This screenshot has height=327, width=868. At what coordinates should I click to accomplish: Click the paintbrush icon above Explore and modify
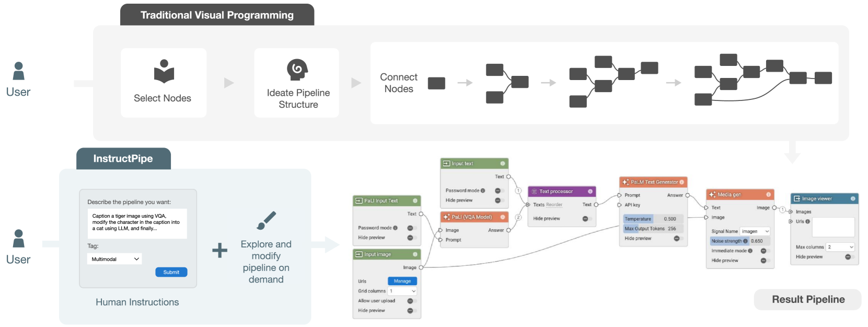(267, 221)
